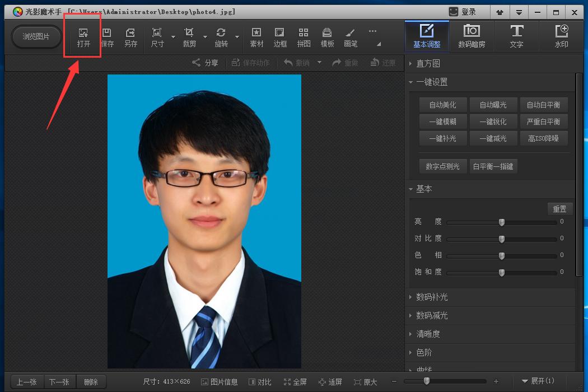Switch to the Digital Darkroom (数码暗房) tab
Image resolution: width=588 pixels, height=392 pixels.
472,36
